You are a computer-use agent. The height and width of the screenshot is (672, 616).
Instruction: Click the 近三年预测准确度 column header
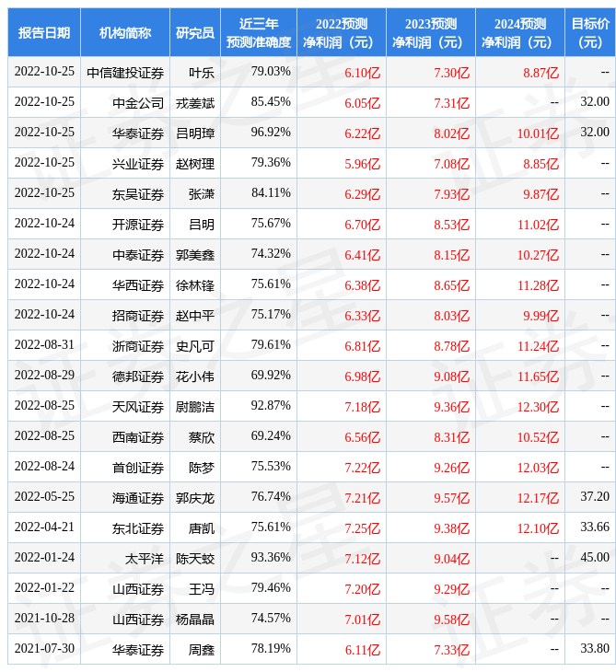259,32
